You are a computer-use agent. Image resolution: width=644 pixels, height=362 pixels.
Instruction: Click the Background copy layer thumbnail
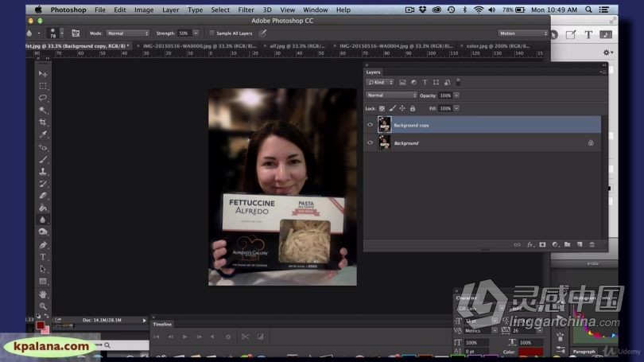pyautogui.click(x=385, y=125)
